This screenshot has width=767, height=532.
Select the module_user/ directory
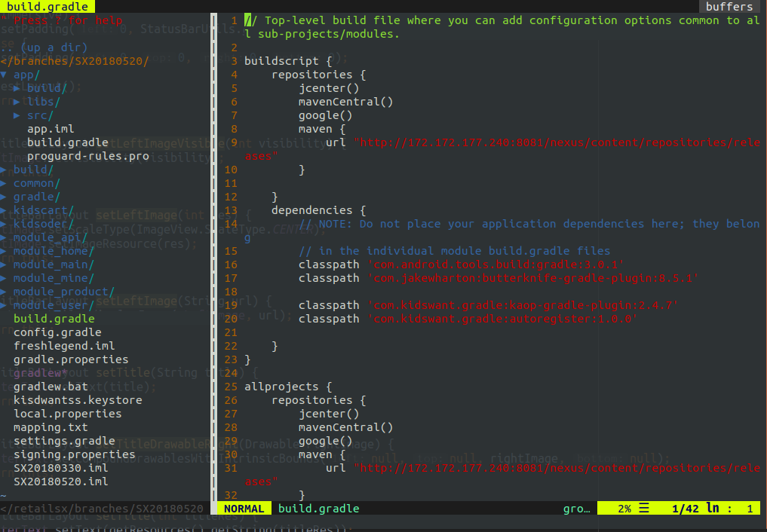(54, 305)
